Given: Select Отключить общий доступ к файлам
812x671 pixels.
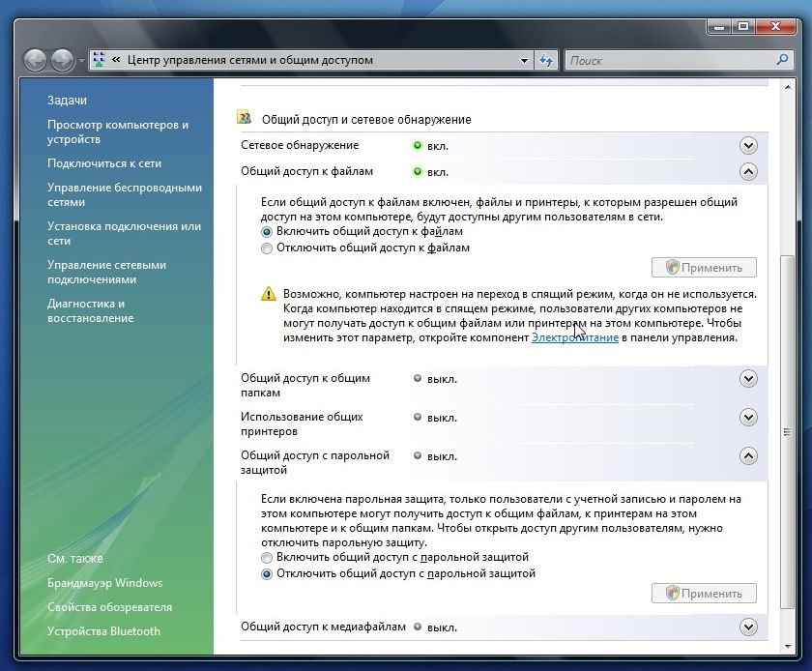Looking at the screenshot, I should click(268, 248).
